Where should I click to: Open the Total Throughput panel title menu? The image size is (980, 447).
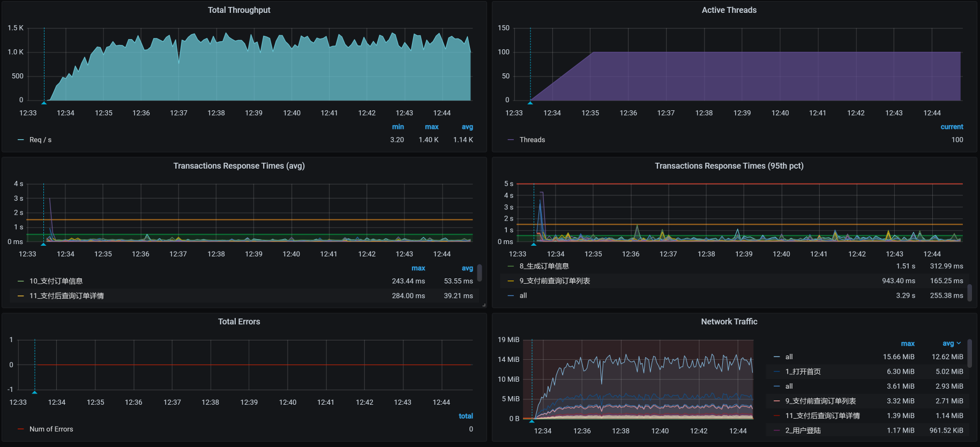(x=239, y=10)
